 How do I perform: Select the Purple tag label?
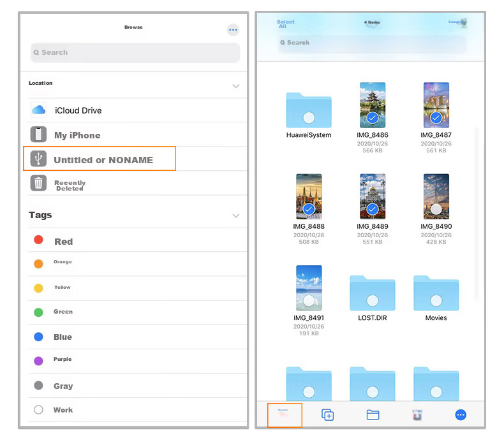point(63,359)
